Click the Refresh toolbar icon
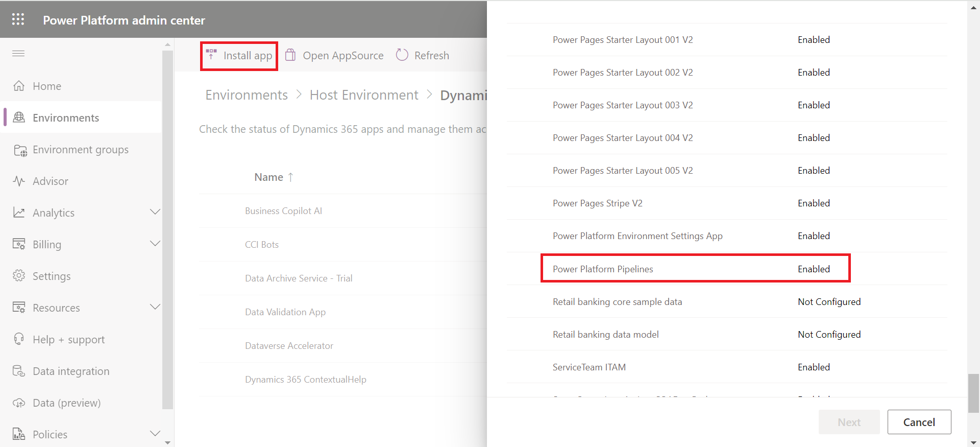The width and height of the screenshot is (980, 447). (402, 55)
